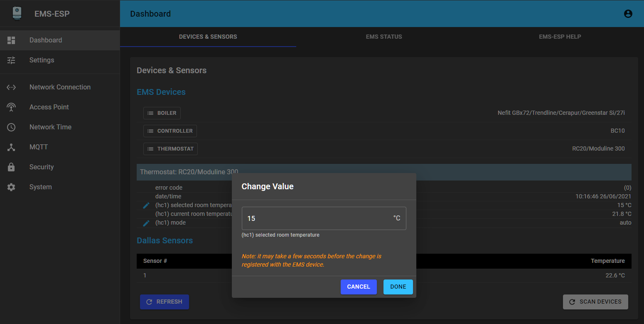Click the EMS-ESP logo icon
The image size is (644, 324).
17,13
